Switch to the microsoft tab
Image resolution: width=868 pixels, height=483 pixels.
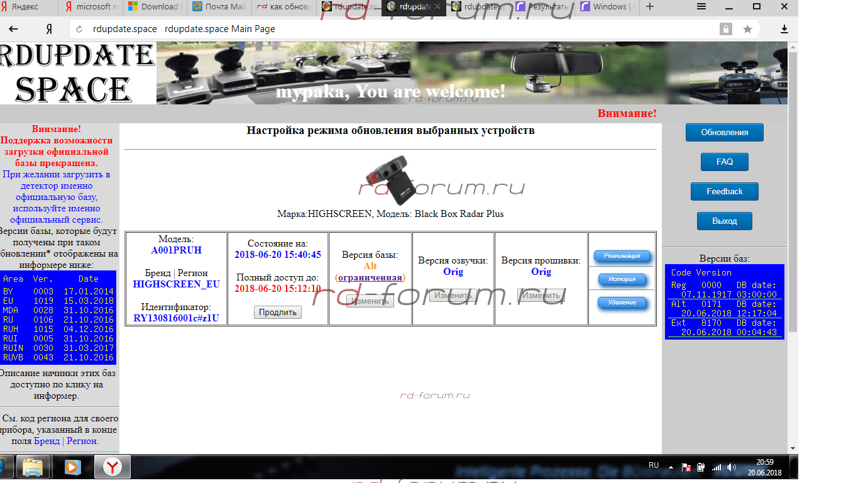tap(91, 6)
